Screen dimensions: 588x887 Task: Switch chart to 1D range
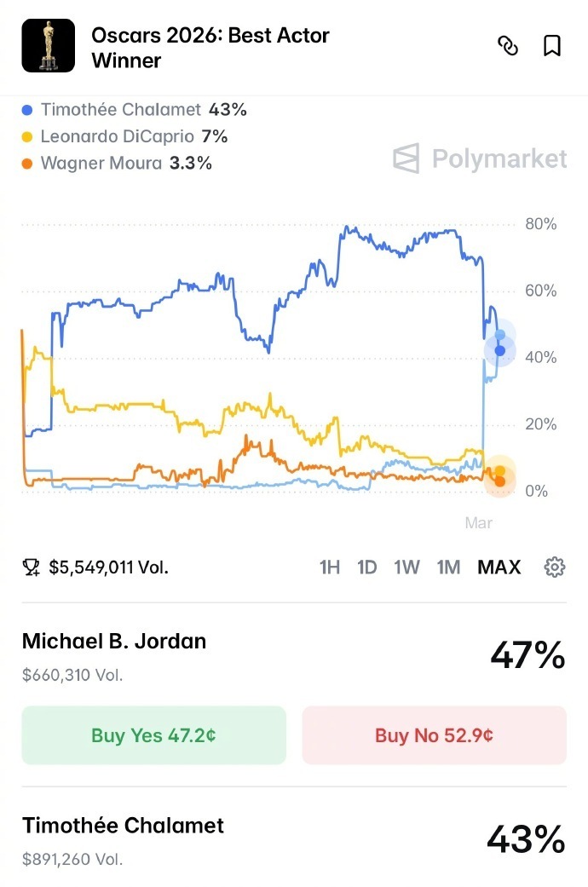(x=367, y=567)
